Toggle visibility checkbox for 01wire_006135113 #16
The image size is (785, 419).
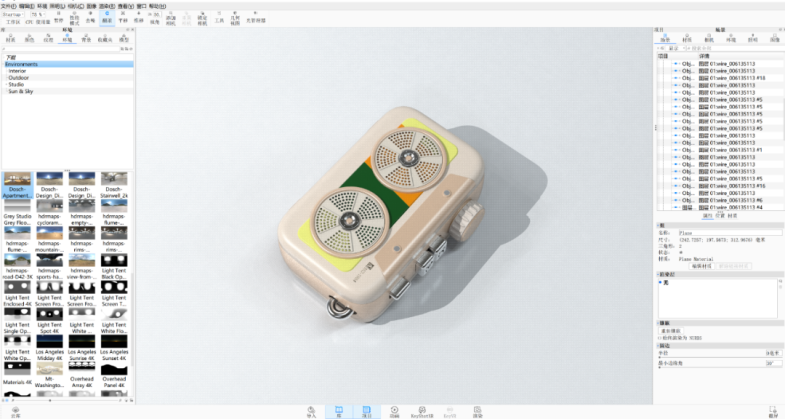pyautogui.click(x=675, y=186)
